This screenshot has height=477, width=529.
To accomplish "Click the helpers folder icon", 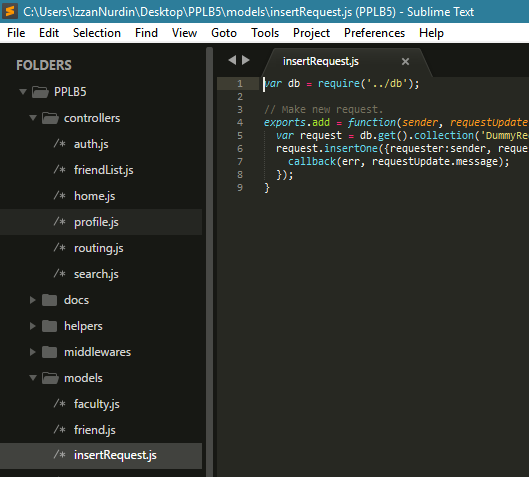I will coord(50,326).
